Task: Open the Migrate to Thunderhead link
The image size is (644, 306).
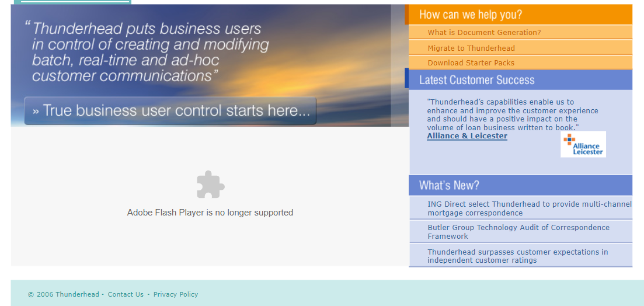Action: 471,48
